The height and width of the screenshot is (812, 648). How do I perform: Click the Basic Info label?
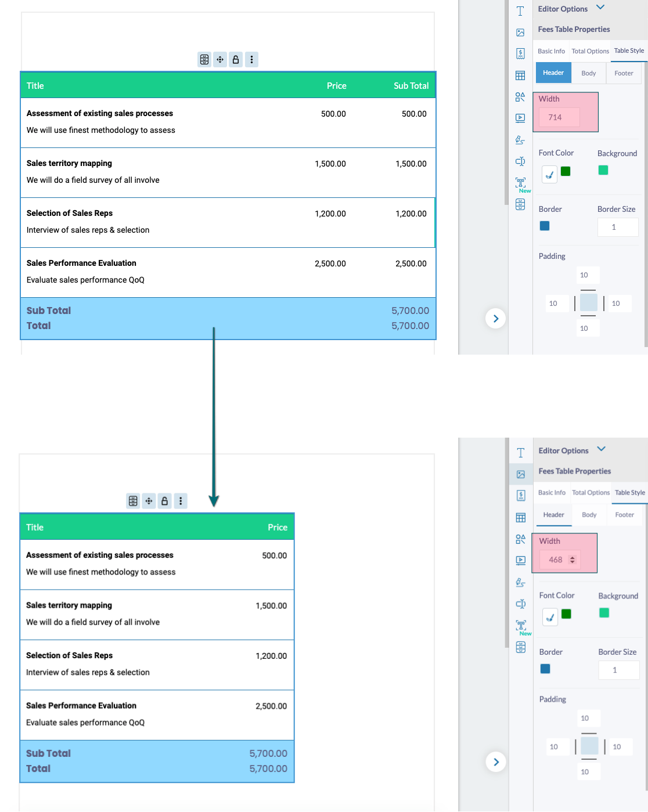click(551, 51)
